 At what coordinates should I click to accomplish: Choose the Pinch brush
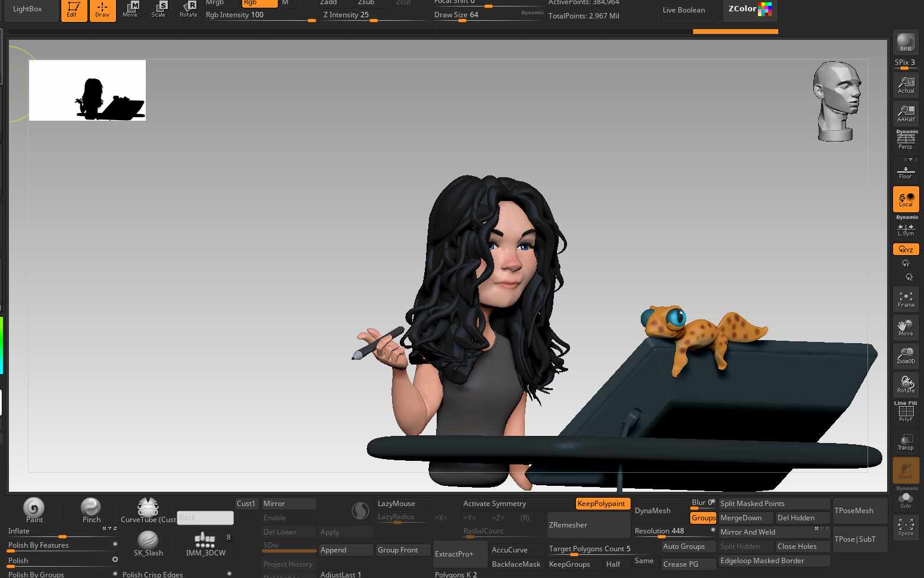pos(91,510)
